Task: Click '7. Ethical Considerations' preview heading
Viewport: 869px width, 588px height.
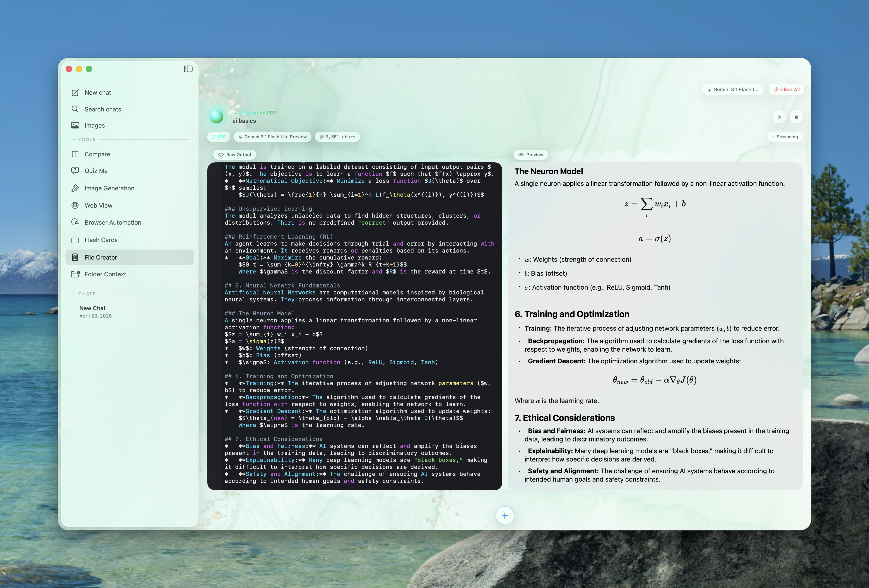Action: pos(565,418)
